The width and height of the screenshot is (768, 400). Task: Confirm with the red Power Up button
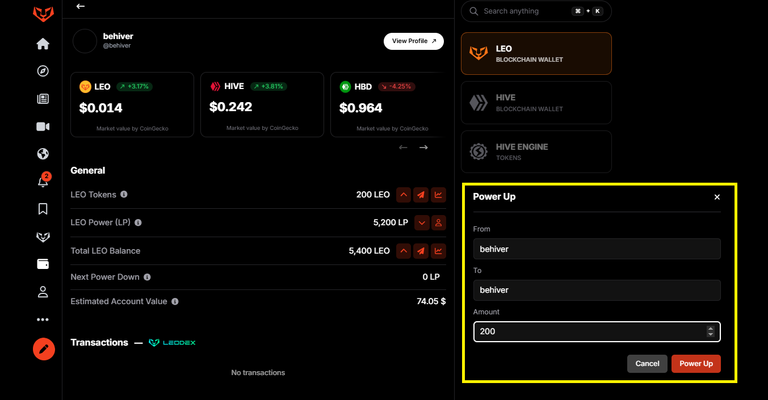pyautogui.click(x=696, y=364)
